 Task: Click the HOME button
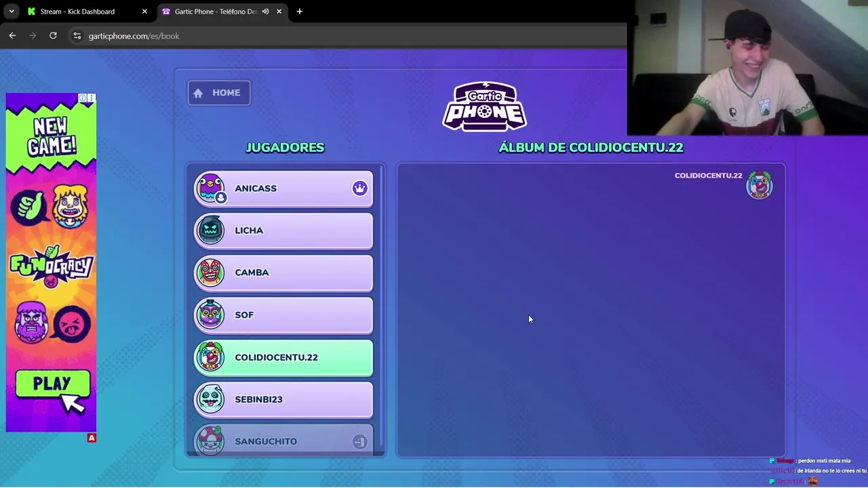point(219,93)
